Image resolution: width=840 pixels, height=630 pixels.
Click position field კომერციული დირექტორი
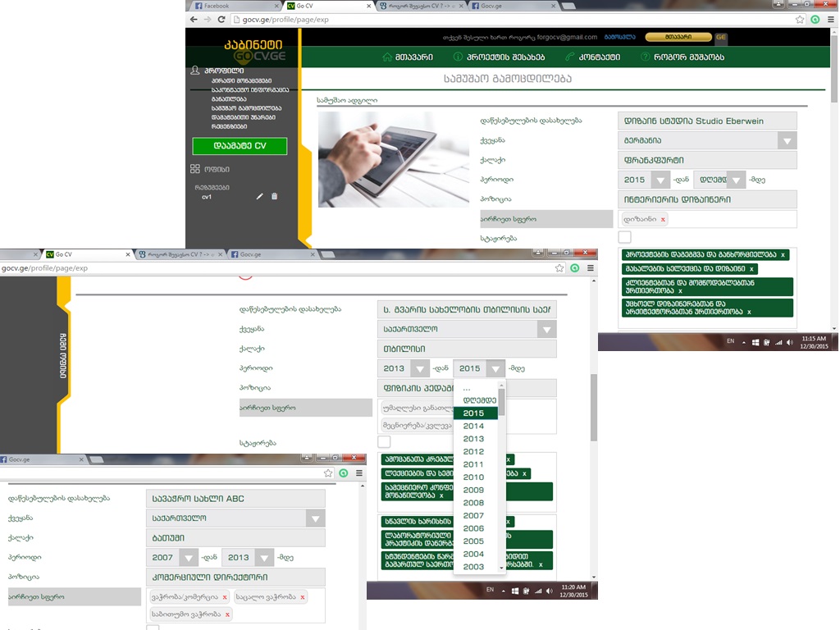coord(235,577)
